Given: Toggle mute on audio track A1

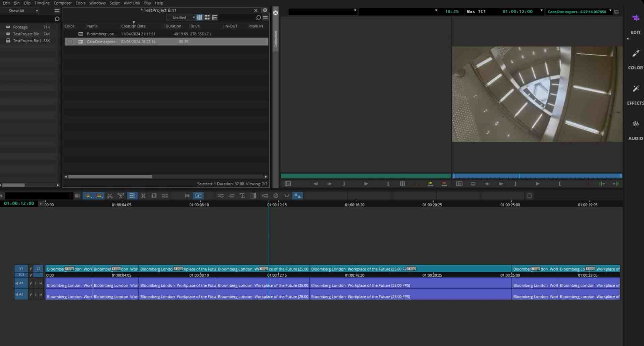Looking at the screenshot, I should click(x=41, y=284).
